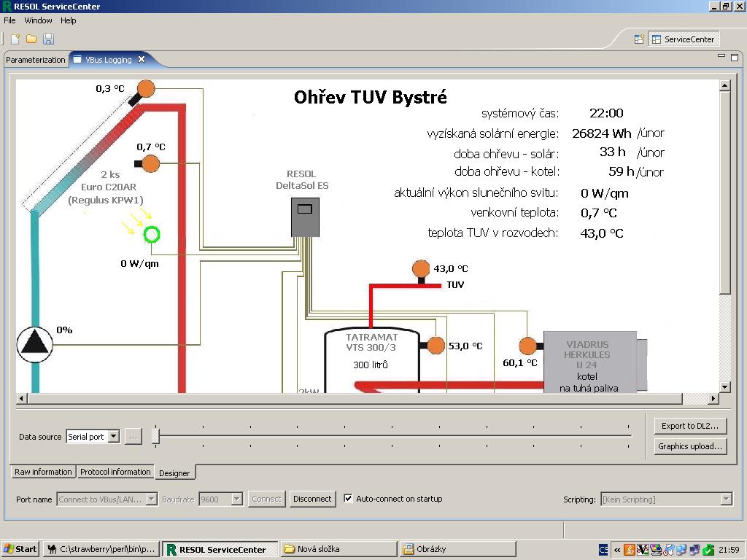The width and height of the screenshot is (747, 560).
Task: Switch to the Parameterization tab
Action: click(36, 60)
